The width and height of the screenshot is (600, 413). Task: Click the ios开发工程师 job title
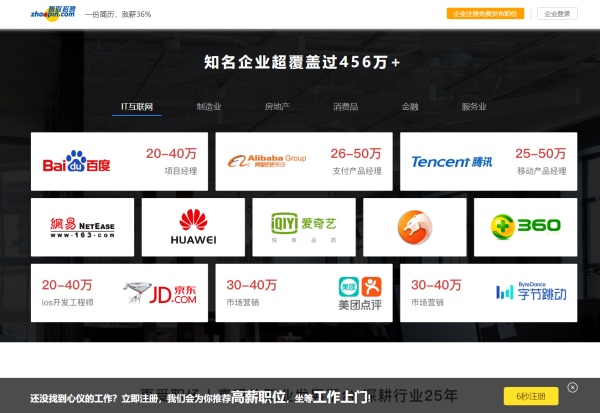(67, 302)
